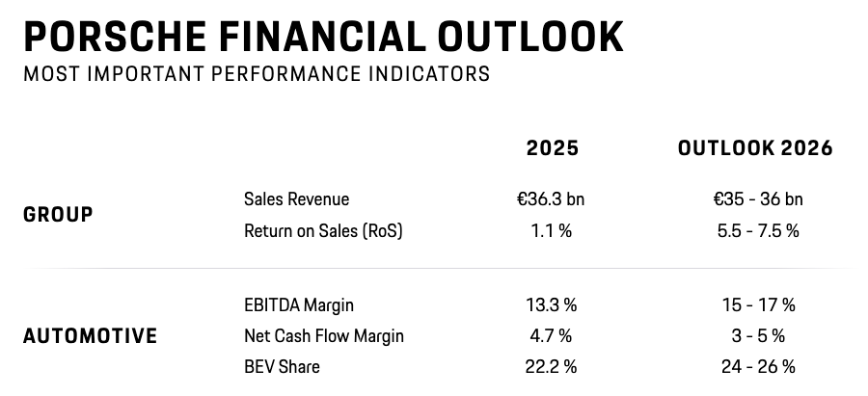Click the EBITDA Margin row label
The image size is (868, 396).
tap(299, 305)
